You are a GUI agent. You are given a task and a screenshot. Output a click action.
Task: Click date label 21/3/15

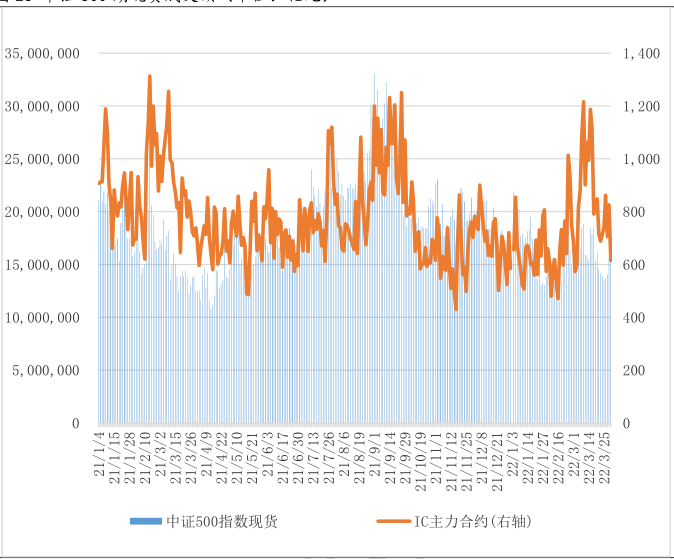(176, 458)
